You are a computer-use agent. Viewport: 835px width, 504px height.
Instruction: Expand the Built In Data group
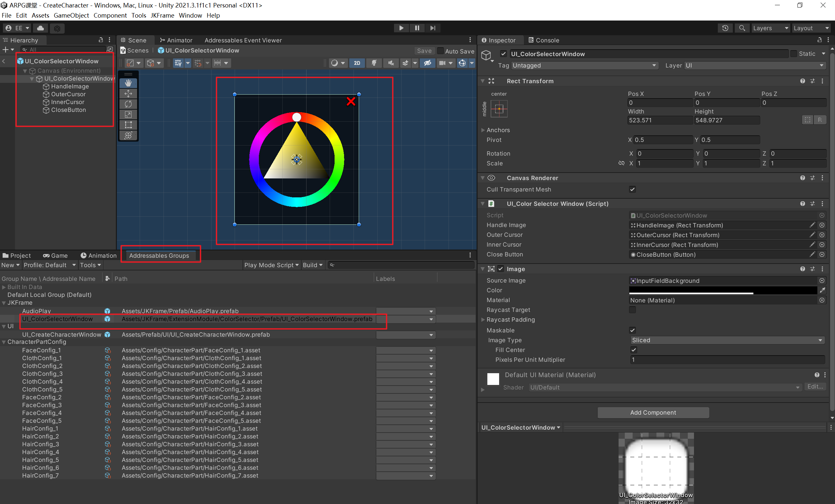point(4,287)
